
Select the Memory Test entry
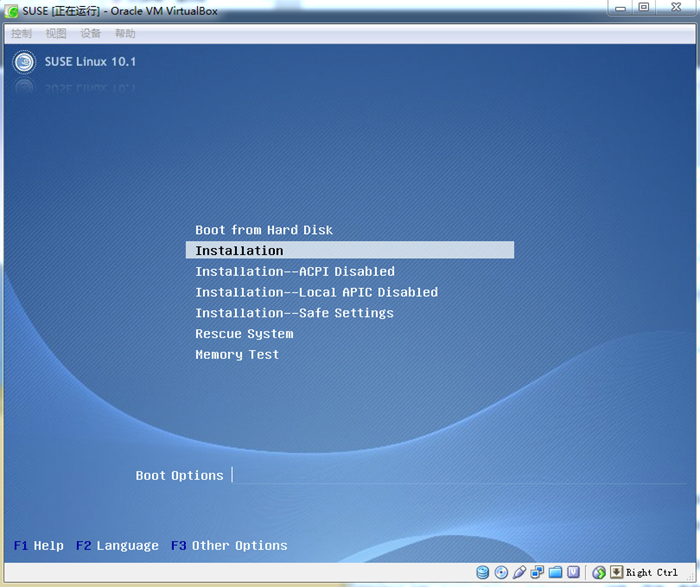pos(237,354)
